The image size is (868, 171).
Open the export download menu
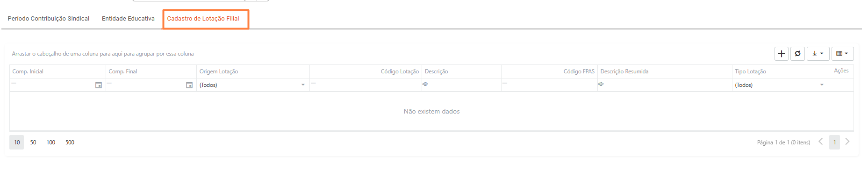pos(818,54)
